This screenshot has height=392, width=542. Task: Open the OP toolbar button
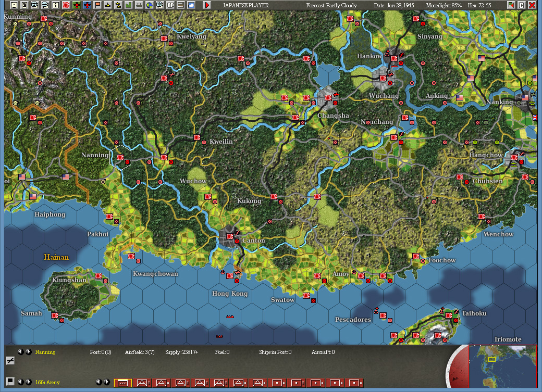(170, 5)
